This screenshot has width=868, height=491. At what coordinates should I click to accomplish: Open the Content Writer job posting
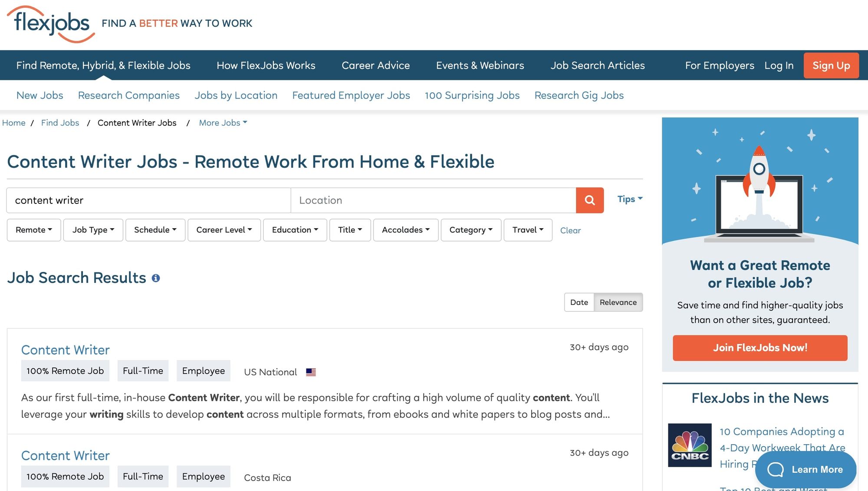pos(65,350)
